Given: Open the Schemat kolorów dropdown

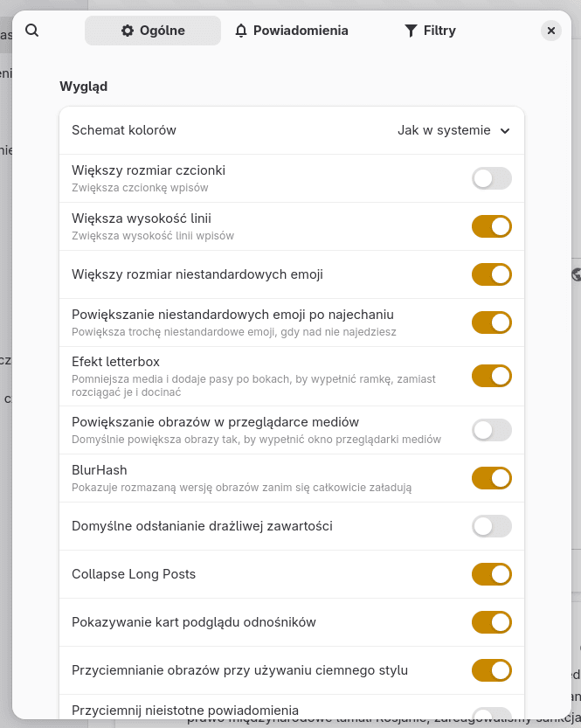Looking at the screenshot, I should coord(453,130).
